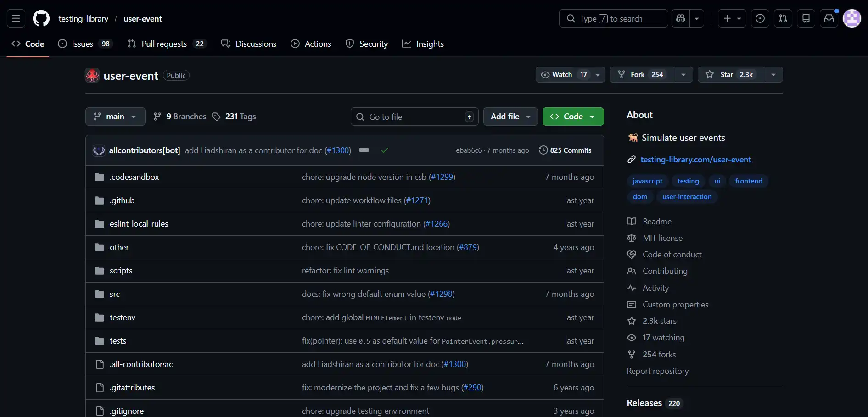
Task: Open your profile avatar menu
Action: pyautogui.click(x=852, y=18)
